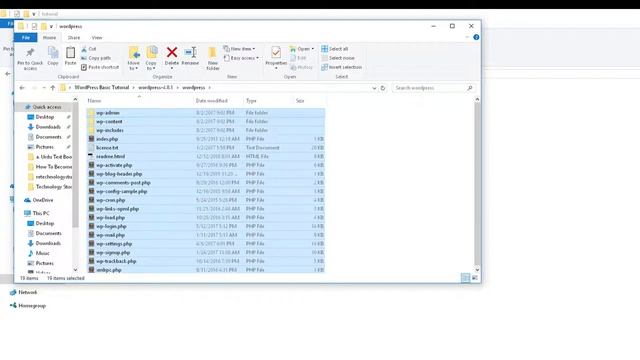Select This PC in the navigation pane
640x360 pixels.
[41, 213]
